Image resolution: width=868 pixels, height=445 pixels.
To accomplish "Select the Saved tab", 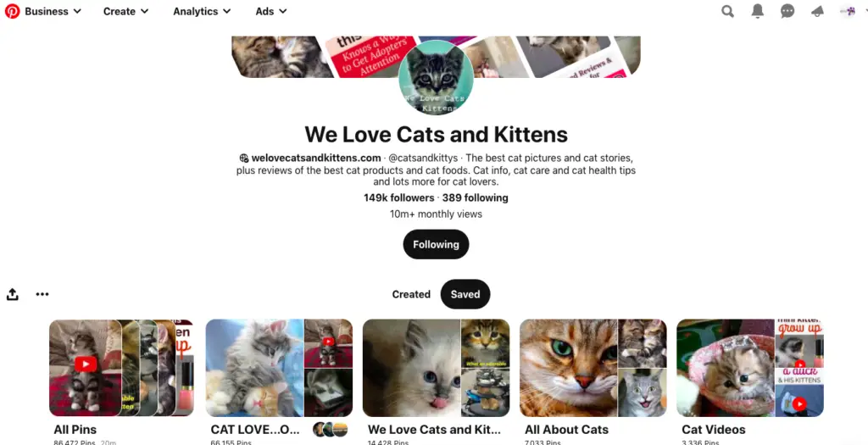I will click(x=465, y=294).
